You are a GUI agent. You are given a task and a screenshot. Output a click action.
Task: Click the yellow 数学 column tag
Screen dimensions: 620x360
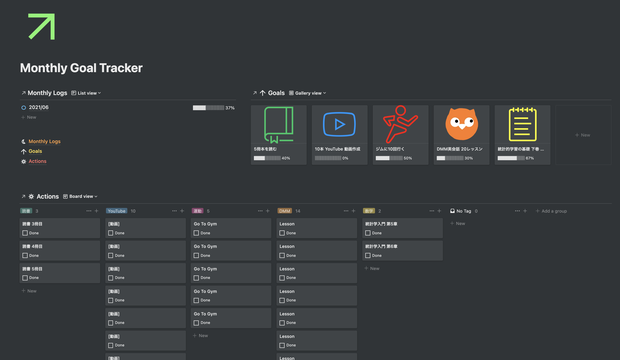369,211
